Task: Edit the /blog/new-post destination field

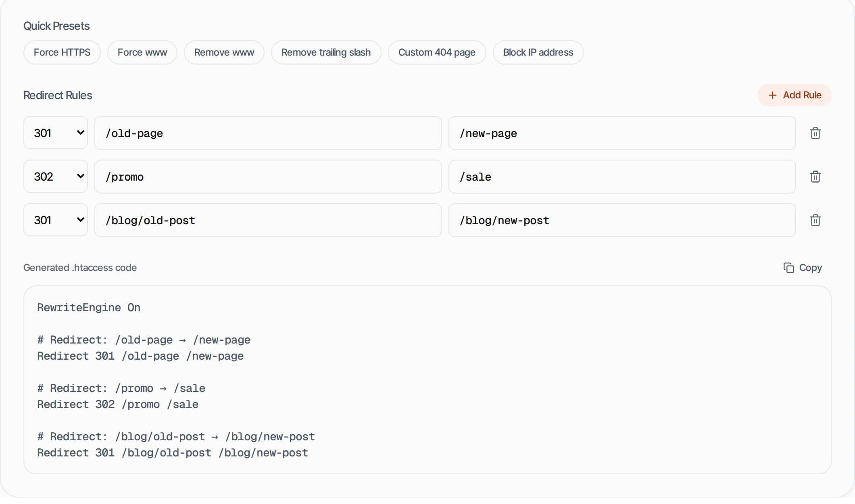Action: coord(622,220)
